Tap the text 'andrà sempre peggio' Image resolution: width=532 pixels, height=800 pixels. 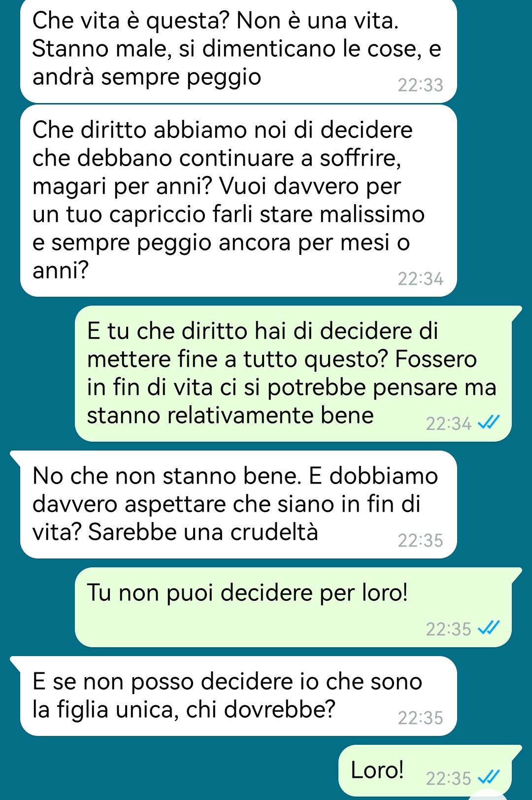click(146, 77)
